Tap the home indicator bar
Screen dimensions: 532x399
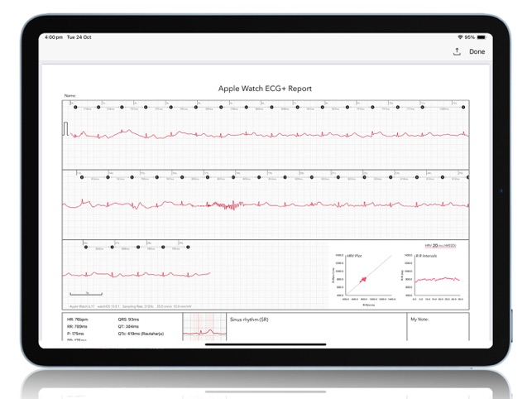[x=266, y=344]
